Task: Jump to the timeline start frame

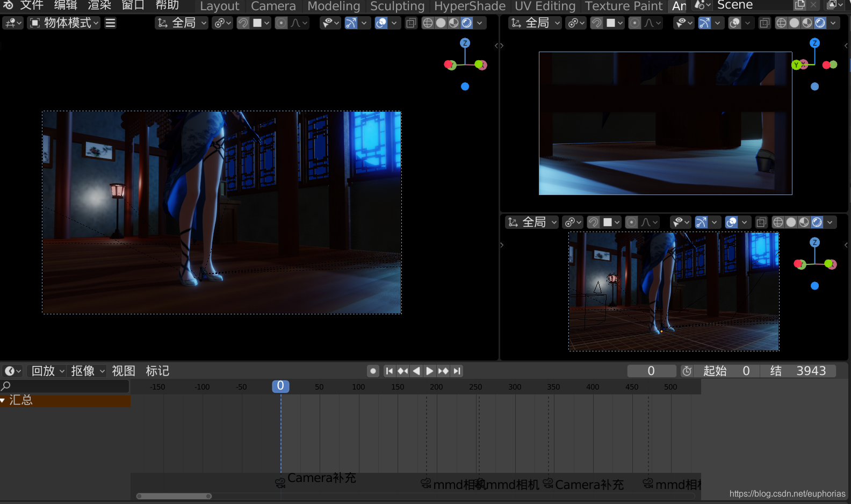Action: (x=390, y=371)
